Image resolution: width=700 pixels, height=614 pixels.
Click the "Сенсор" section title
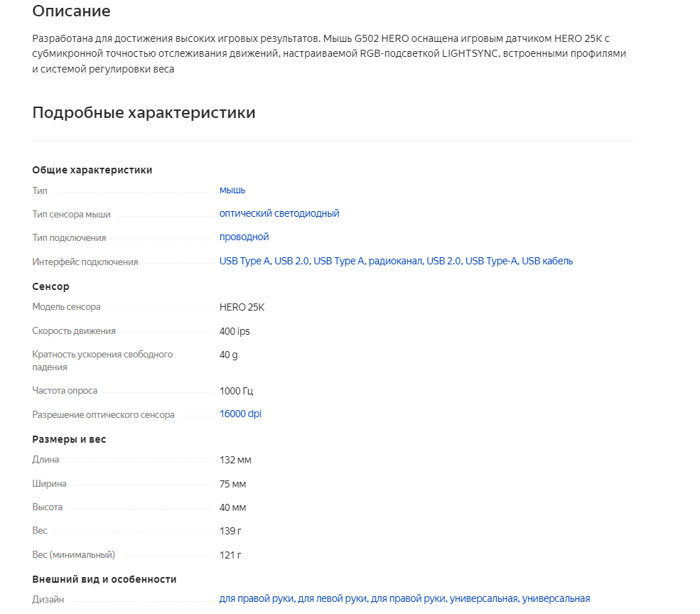click(50, 286)
